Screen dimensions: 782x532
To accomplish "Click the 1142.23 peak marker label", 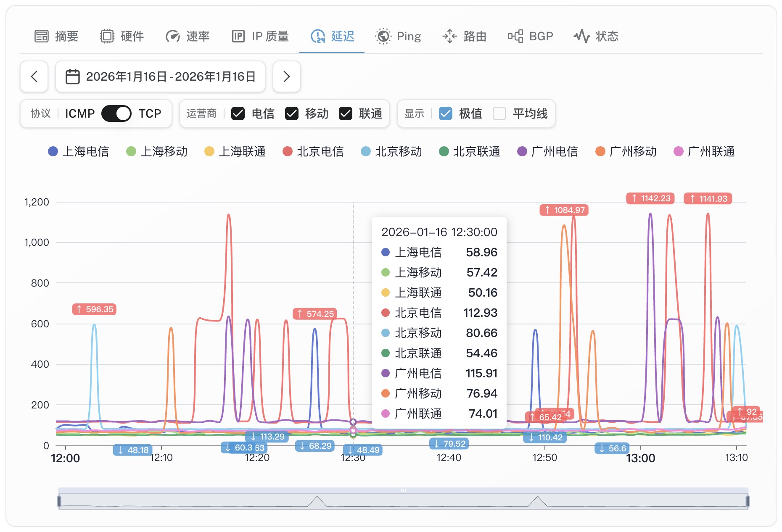I will pyautogui.click(x=650, y=198).
